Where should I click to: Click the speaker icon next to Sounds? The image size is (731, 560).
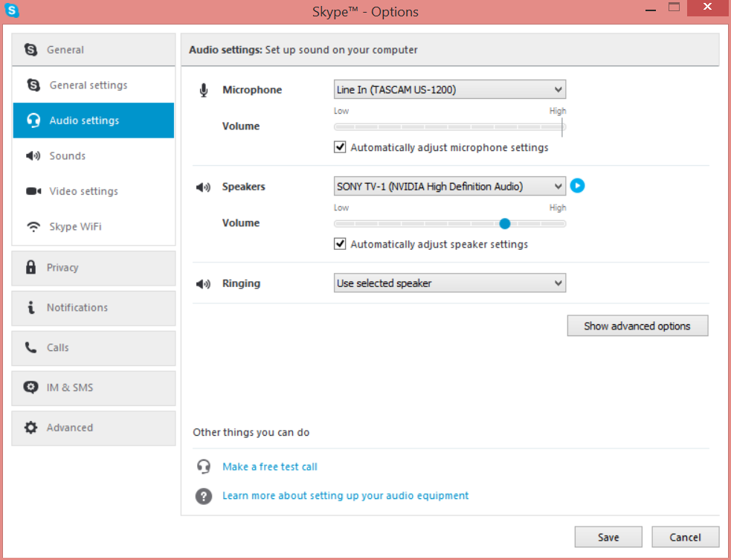(x=33, y=155)
